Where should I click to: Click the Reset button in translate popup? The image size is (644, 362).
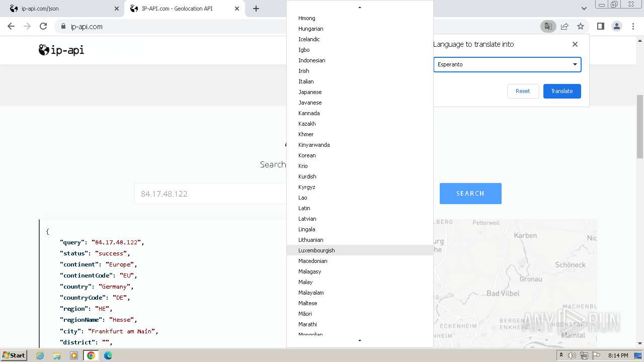pos(523,91)
